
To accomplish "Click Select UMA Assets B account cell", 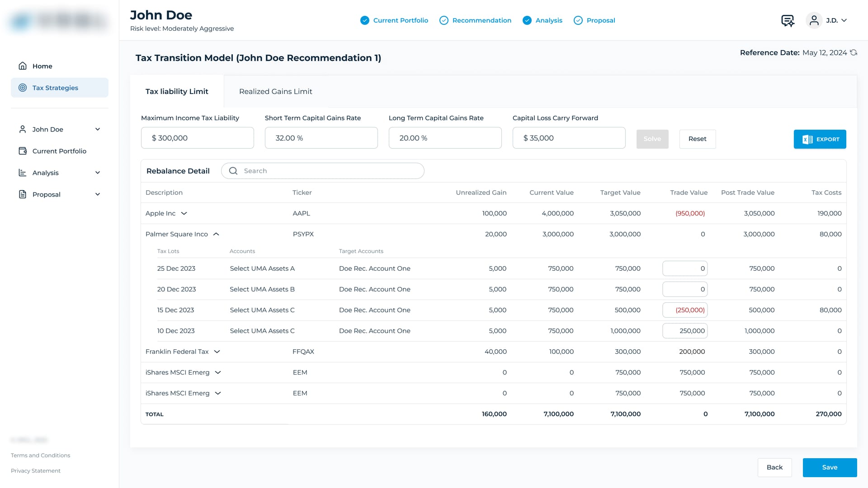I will coord(262,289).
